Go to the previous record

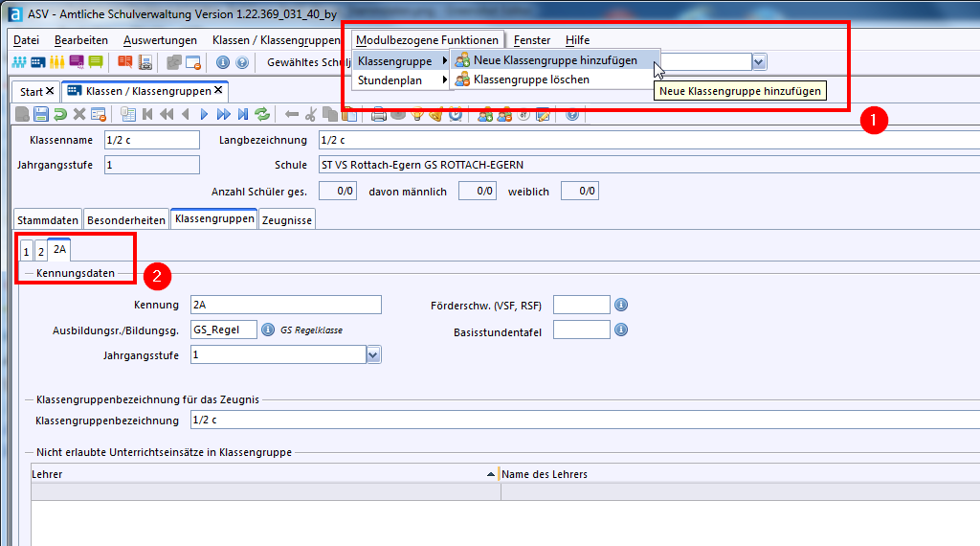click(185, 114)
